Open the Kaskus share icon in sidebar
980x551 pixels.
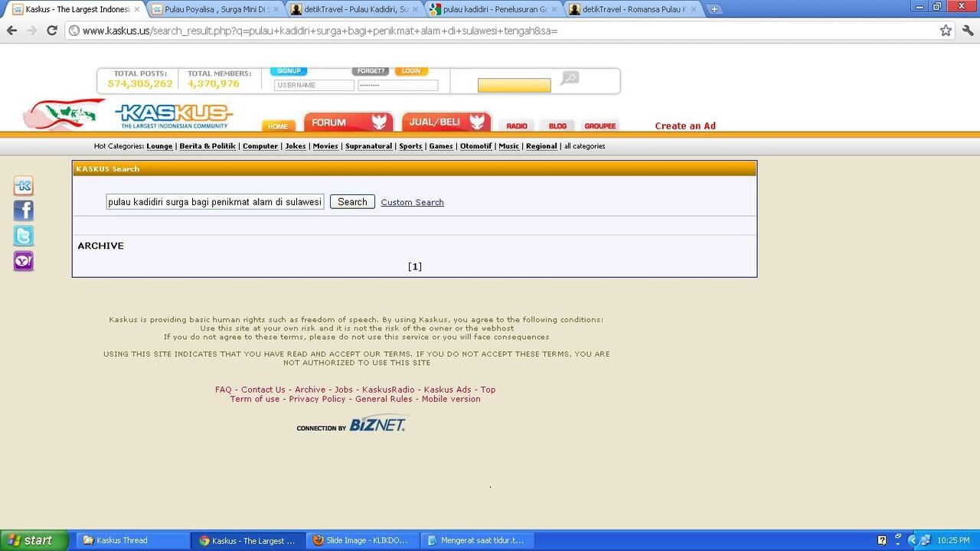click(24, 186)
